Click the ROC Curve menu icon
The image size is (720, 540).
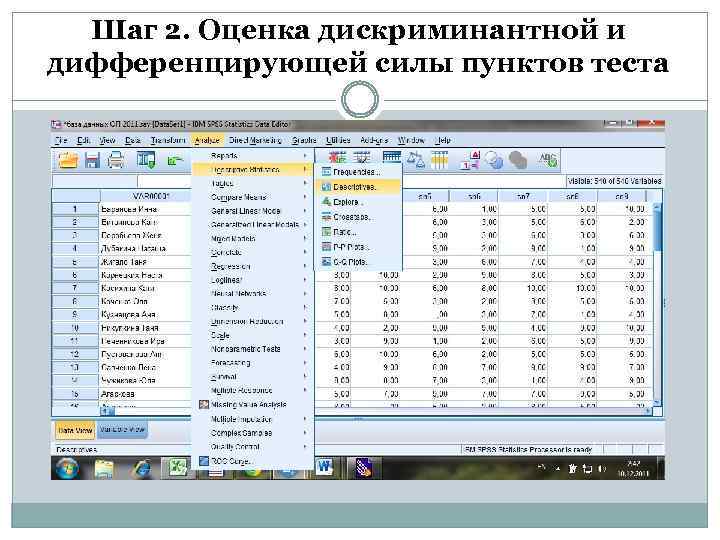pos(204,461)
